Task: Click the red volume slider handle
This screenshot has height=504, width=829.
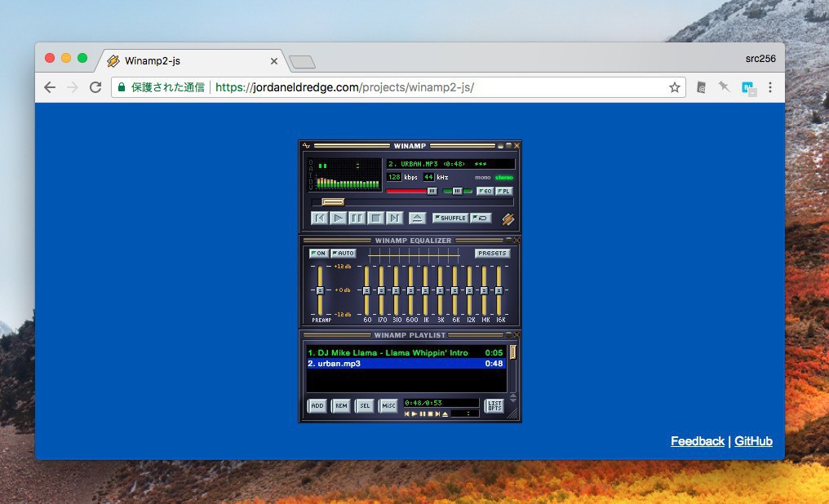Action: pos(432,191)
